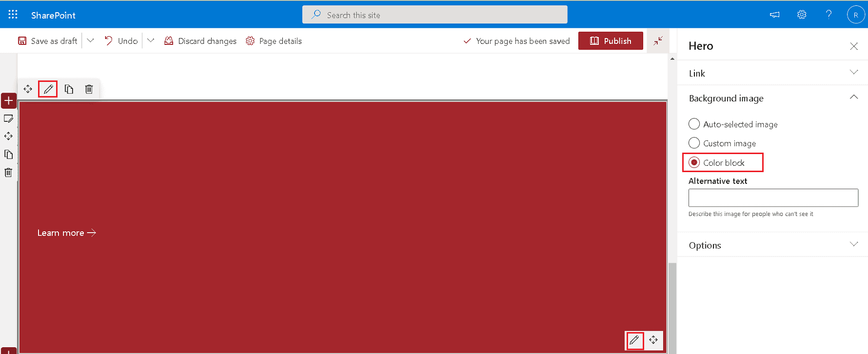868x354 pixels.
Task: Discard changes to the page
Action: [x=200, y=41]
